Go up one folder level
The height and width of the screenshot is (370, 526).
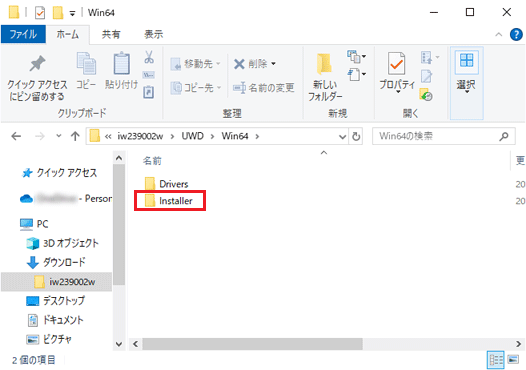tap(75, 136)
